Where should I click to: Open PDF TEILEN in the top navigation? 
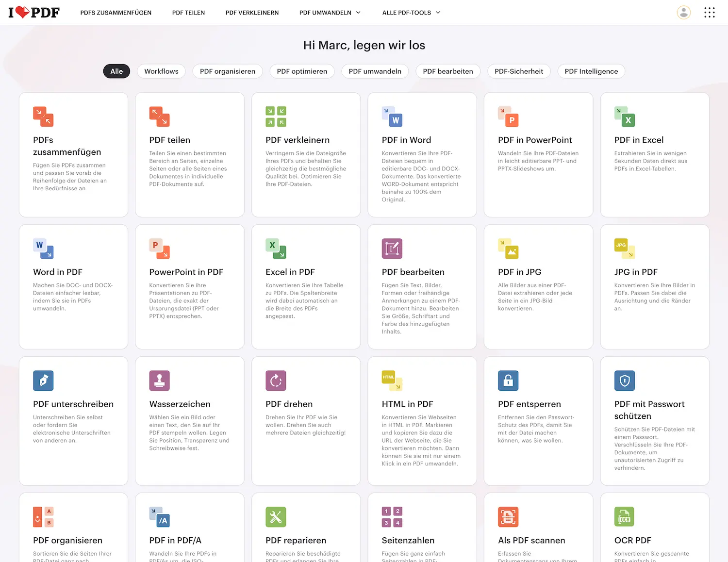188,13
